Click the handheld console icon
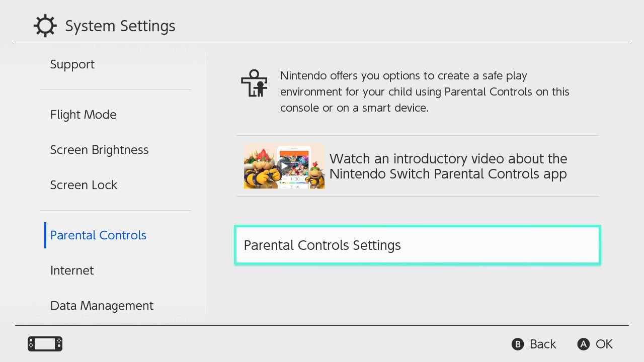This screenshot has height=362, width=644. click(45, 344)
